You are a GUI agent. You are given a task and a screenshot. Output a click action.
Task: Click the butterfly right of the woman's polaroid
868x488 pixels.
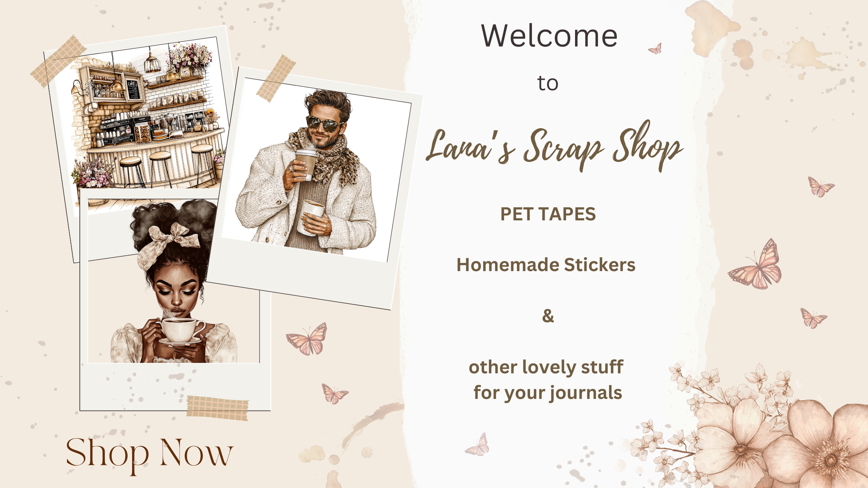pos(335,393)
